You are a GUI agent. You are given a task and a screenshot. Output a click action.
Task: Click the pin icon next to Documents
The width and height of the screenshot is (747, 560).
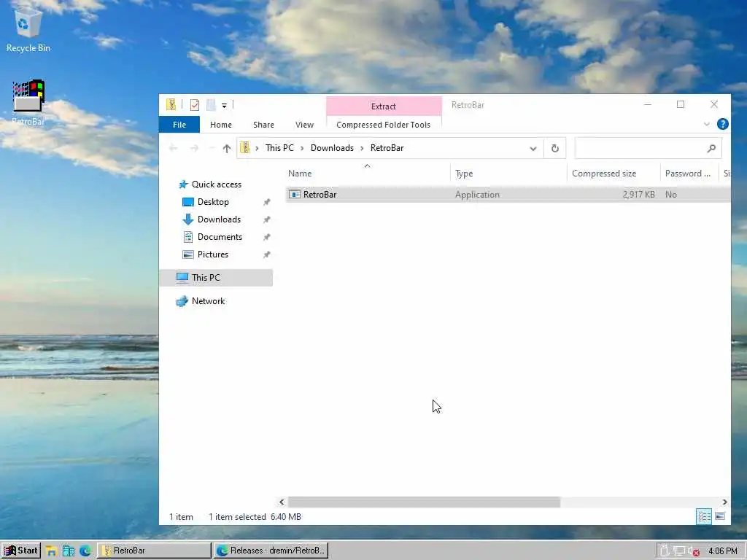266,237
